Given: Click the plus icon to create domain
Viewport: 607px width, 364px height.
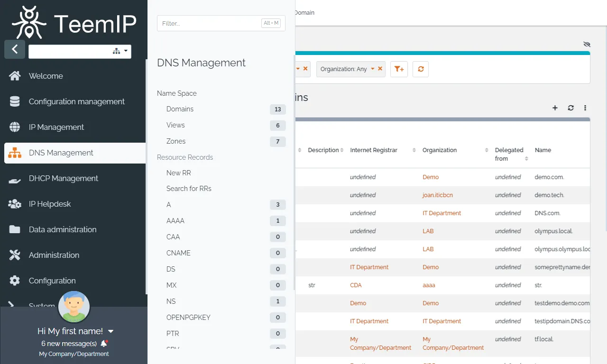Looking at the screenshot, I should point(555,108).
